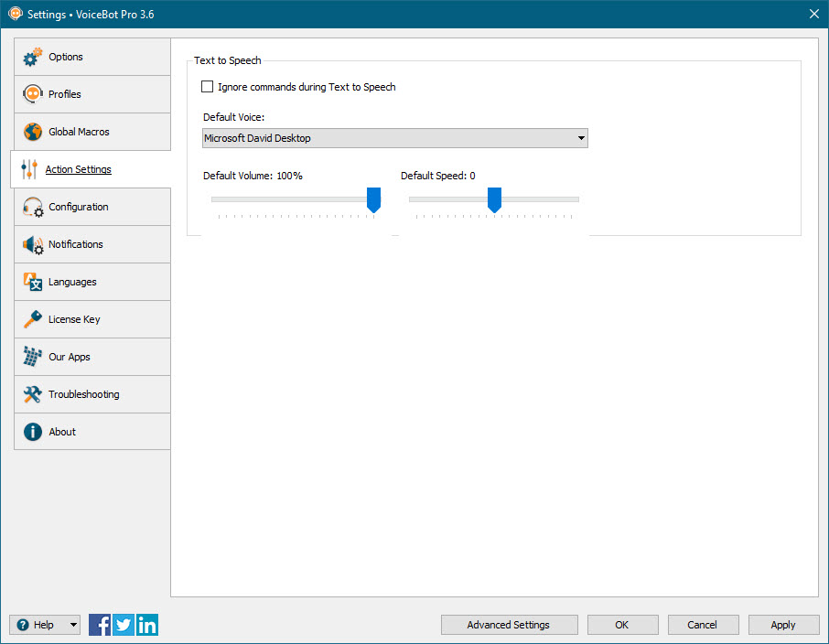Click the Cancel button
This screenshot has height=644, width=829.
coord(703,625)
